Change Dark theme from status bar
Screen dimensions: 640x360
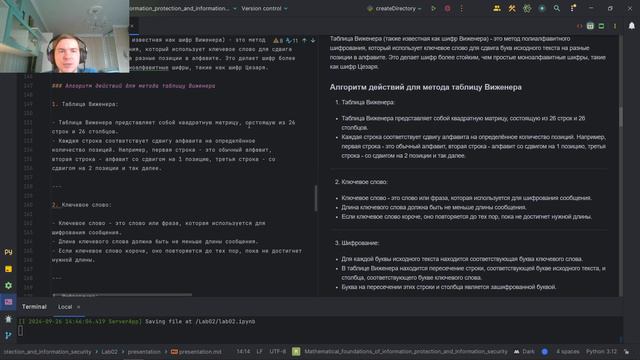tap(524, 351)
